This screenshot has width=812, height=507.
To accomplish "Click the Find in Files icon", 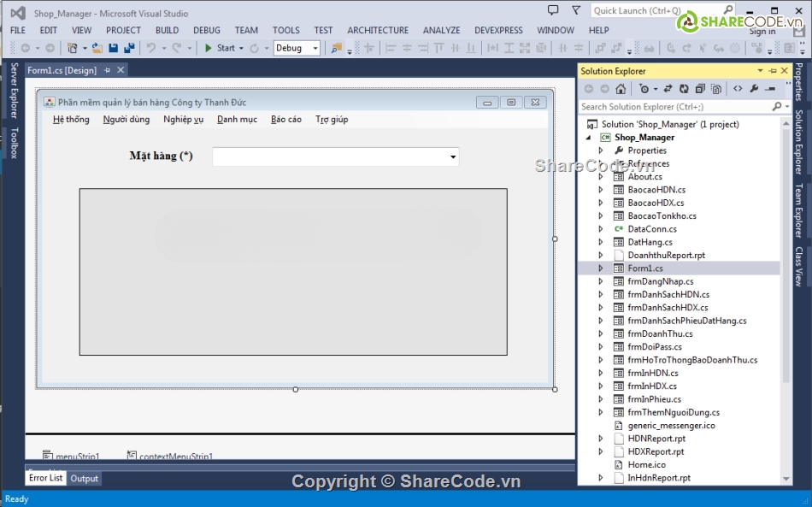I will pyautogui.click(x=337, y=48).
